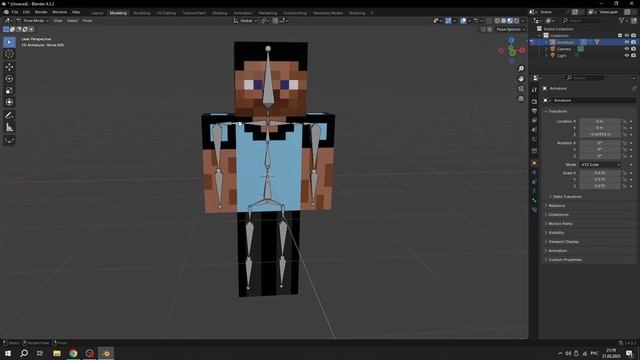Hide the Collection via its eye icon
Image resolution: width=640 pixels, height=360 pixels.
[x=627, y=36]
